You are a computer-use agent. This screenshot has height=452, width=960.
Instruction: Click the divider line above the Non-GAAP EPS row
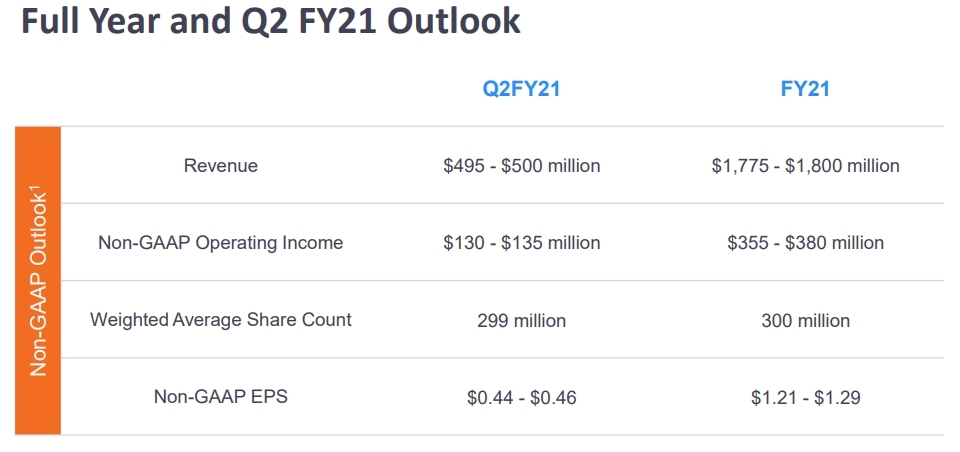500,358
